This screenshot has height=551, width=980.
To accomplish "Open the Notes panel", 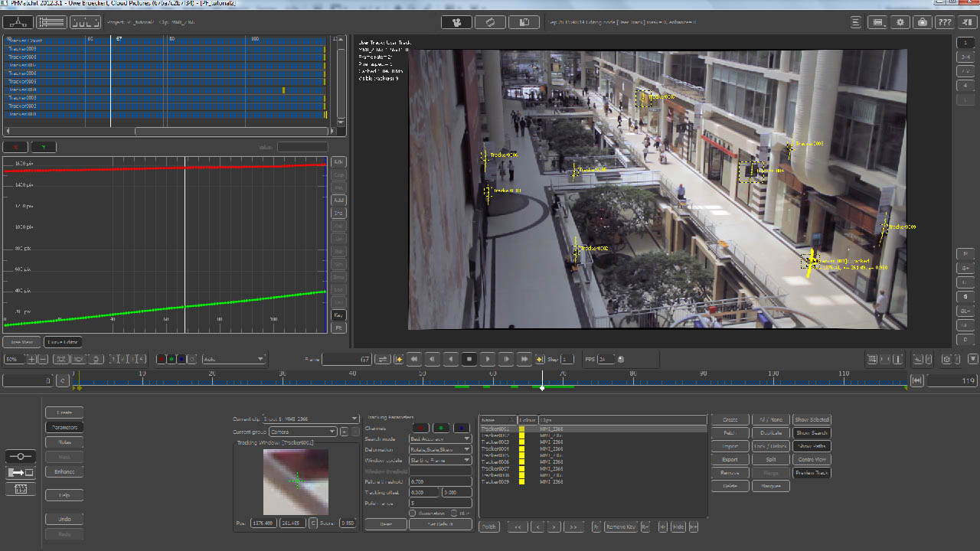I will pyautogui.click(x=65, y=442).
